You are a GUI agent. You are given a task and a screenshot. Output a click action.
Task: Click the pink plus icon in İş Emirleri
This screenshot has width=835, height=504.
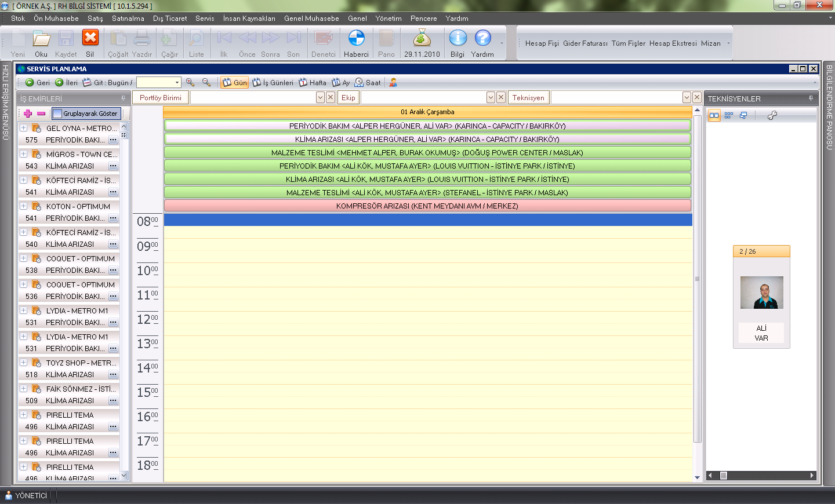(x=28, y=114)
